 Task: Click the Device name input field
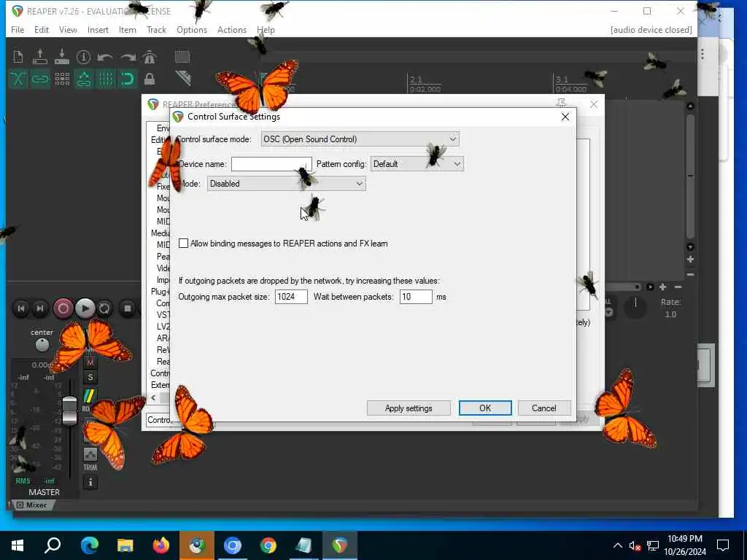click(x=271, y=164)
